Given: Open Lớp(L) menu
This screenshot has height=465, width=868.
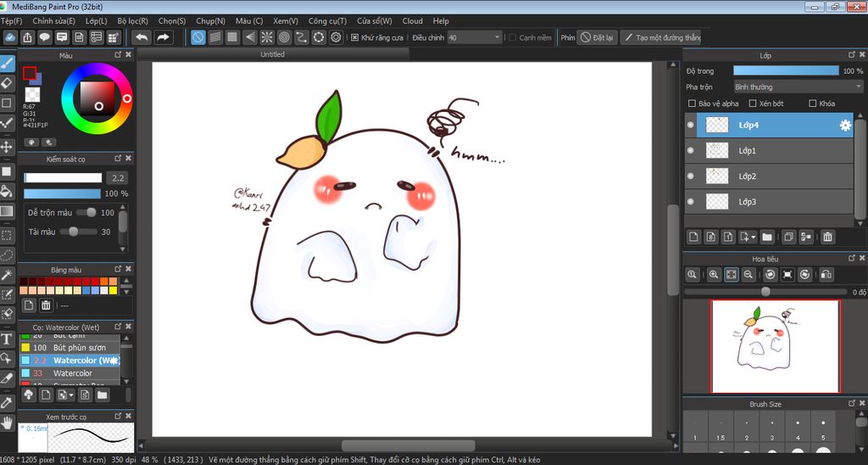Looking at the screenshot, I should pos(97,21).
